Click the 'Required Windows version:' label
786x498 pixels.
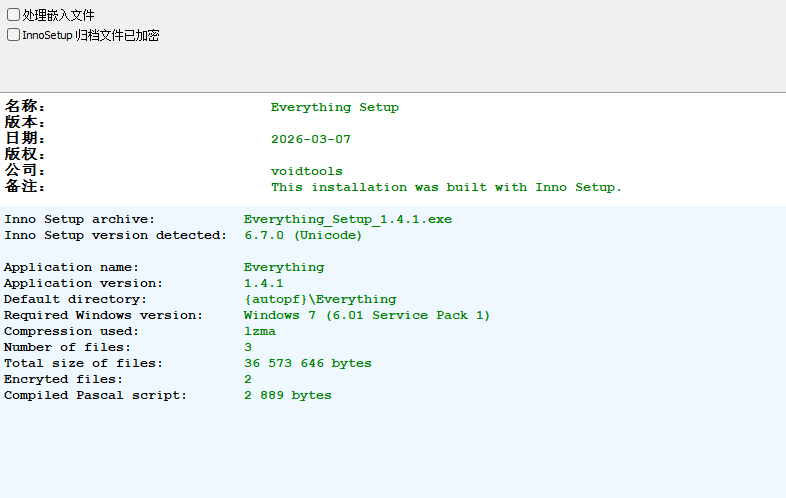(103, 315)
